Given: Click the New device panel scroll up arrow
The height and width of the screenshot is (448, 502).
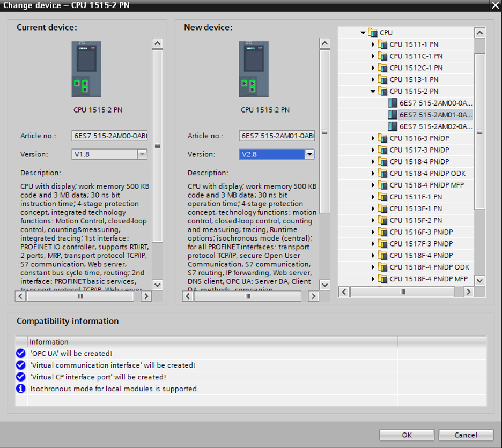Looking at the screenshot, I should click(324, 43).
